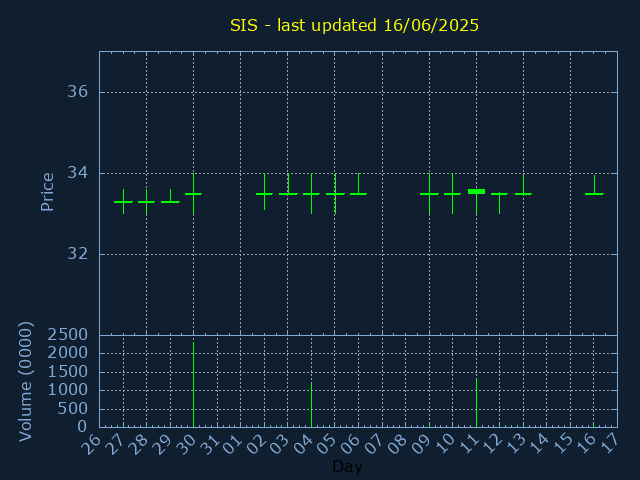The width and height of the screenshot is (640, 480).
Task: Click the price tick label '34'
Action: point(78,173)
